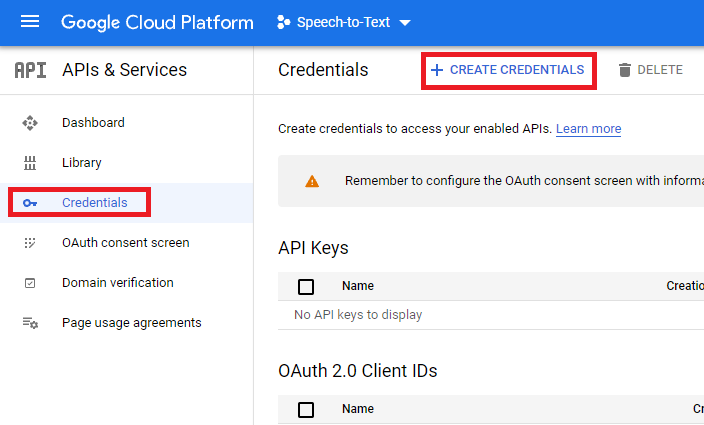This screenshot has height=425, width=704.
Task: Sort API Keys by Name column
Action: point(357,286)
